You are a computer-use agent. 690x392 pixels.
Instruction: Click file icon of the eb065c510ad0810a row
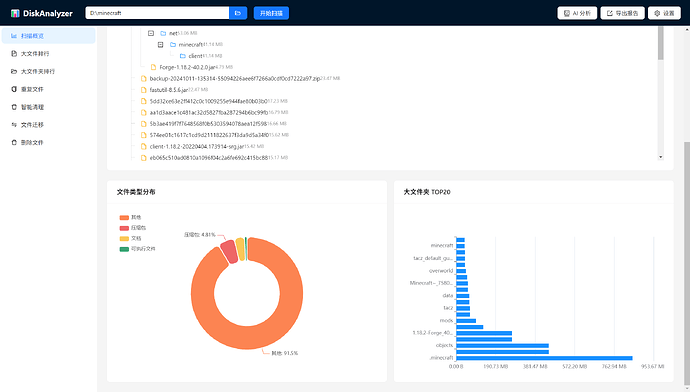tap(143, 158)
